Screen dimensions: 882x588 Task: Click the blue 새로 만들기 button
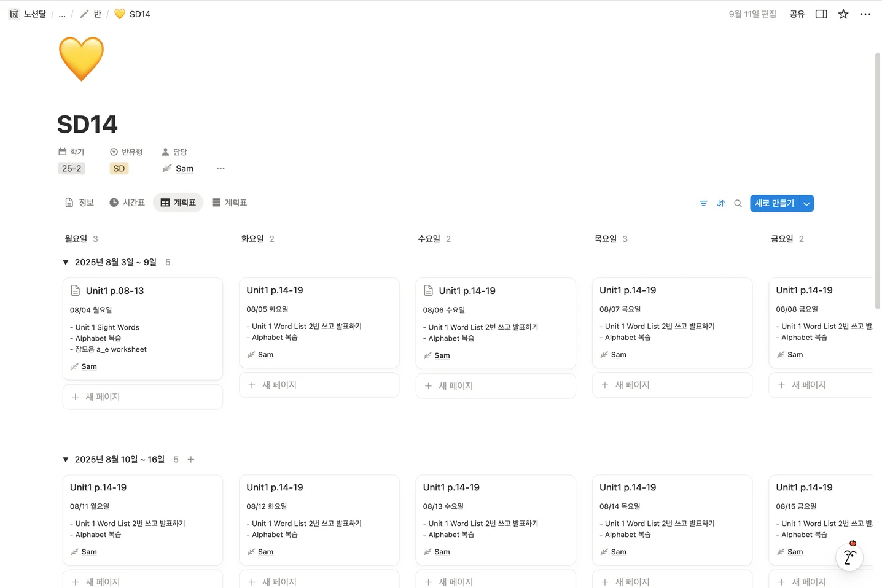pyautogui.click(x=775, y=203)
